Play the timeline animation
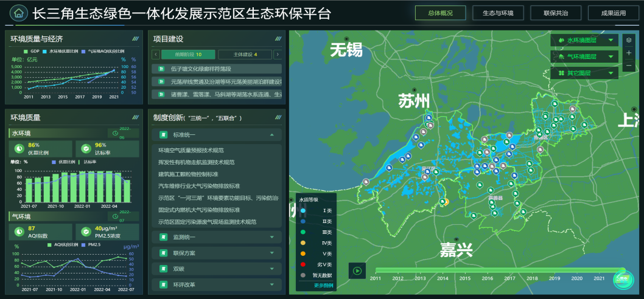644x299 pixels. pos(357,271)
